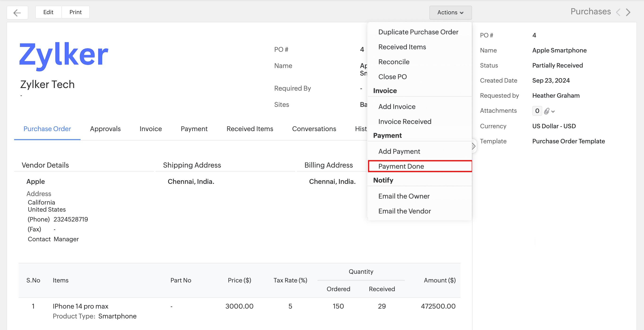Click the Print button

tap(76, 12)
